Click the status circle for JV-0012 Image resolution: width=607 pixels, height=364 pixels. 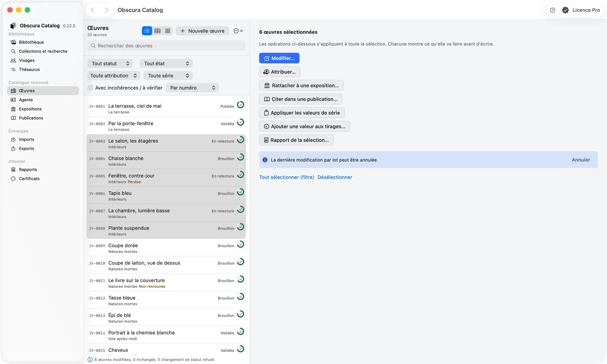(240, 297)
